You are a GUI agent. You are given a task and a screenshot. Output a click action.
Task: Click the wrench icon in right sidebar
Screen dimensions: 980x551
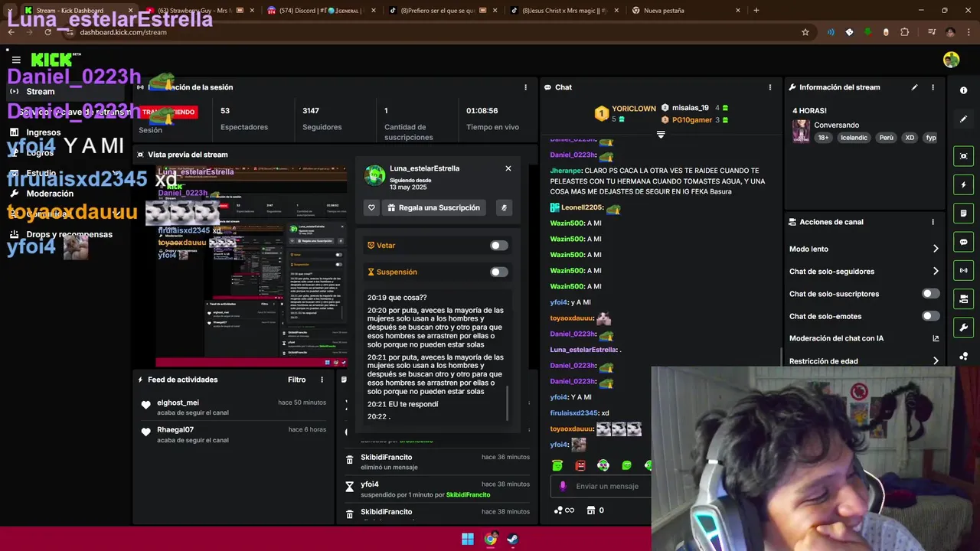pos(963,328)
